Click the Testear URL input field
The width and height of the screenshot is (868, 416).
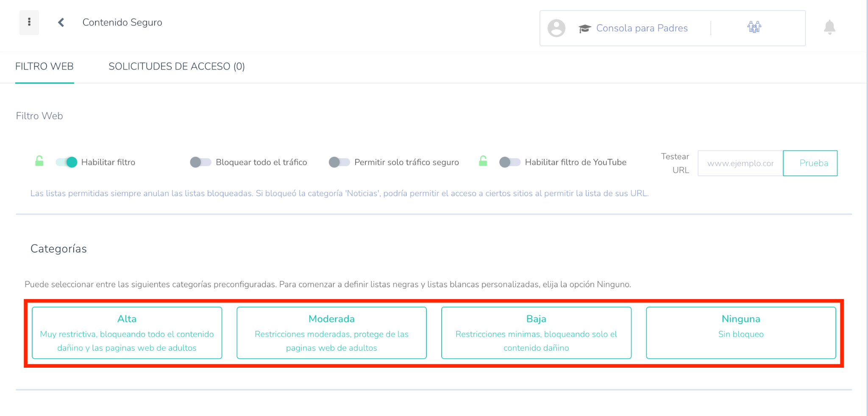pos(740,164)
